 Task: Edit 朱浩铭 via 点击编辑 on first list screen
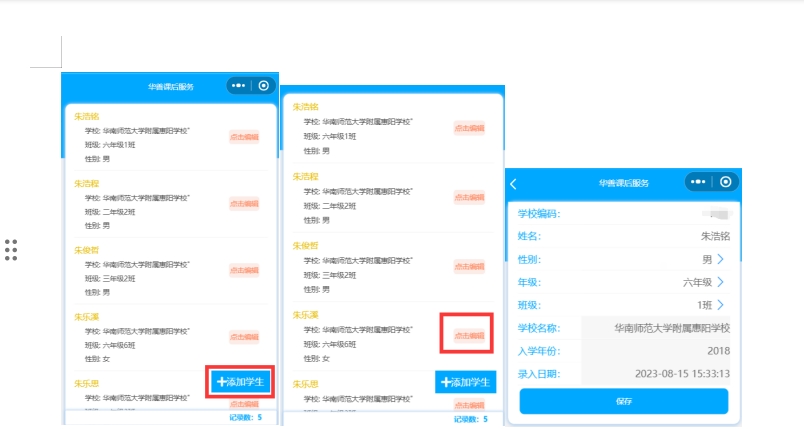[244, 137]
